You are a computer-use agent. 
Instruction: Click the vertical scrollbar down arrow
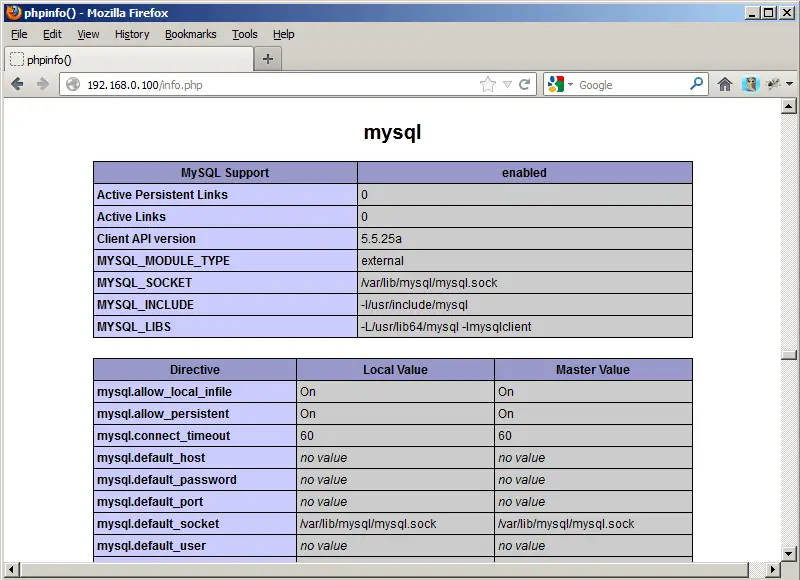[x=789, y=553]
